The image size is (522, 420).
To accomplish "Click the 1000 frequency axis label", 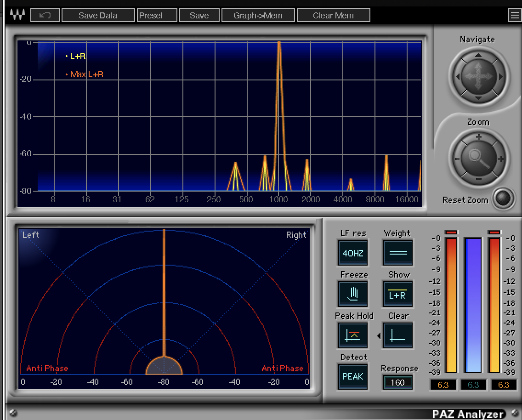I will point(278,199).
